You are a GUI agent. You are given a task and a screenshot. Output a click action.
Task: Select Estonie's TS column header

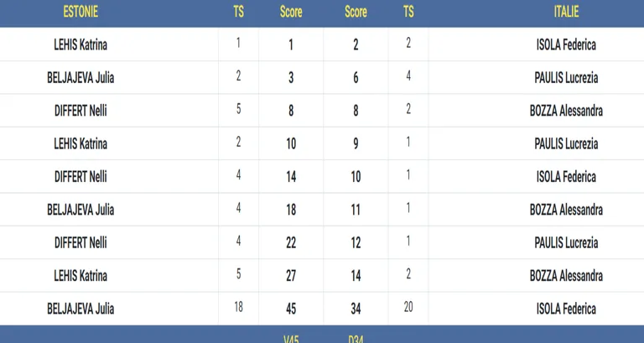pyautogui.click(x=239, y=12)
